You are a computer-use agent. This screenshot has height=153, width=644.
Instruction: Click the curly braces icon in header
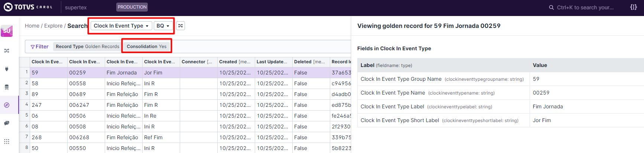point(634,7)
